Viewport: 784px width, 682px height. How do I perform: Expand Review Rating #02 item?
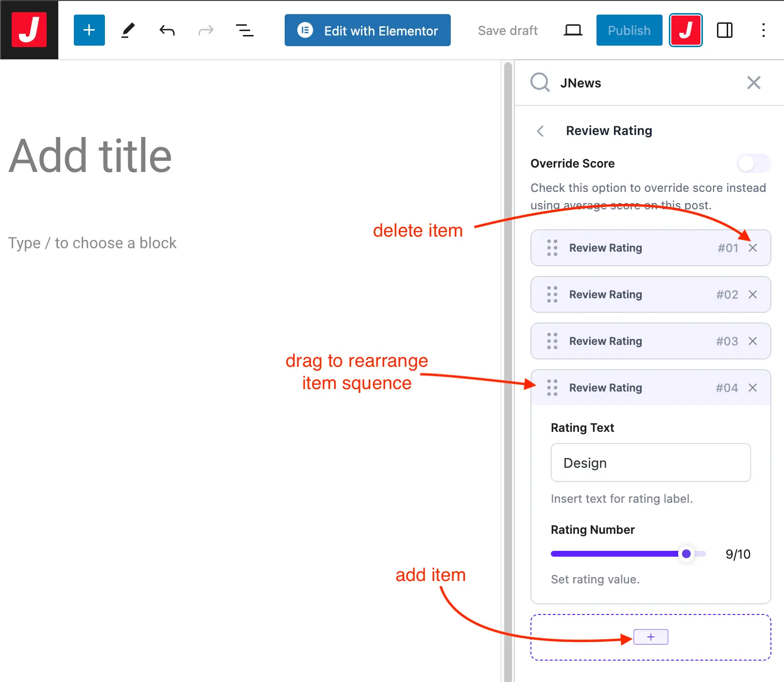631,294
